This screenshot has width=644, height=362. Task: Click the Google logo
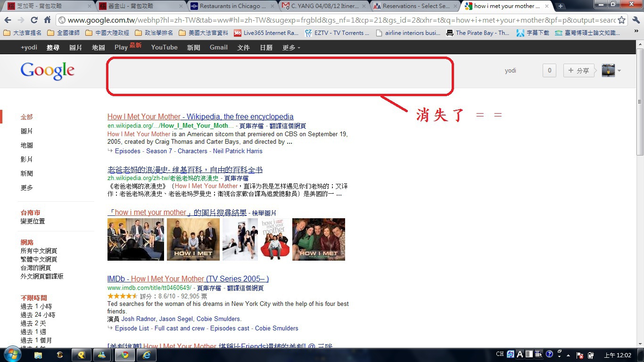pyautogui.click(x=47, y=71)
